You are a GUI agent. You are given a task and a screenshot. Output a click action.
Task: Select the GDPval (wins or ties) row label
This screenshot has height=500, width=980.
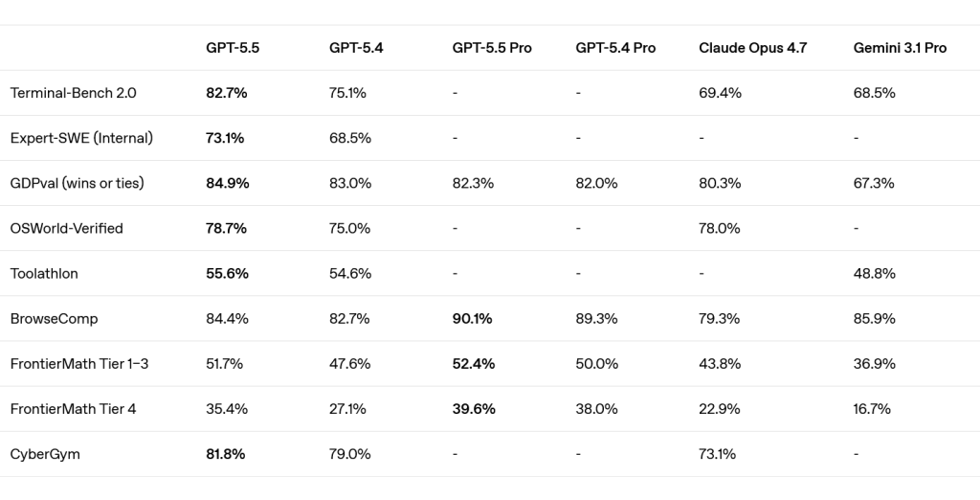click(77, 183)
